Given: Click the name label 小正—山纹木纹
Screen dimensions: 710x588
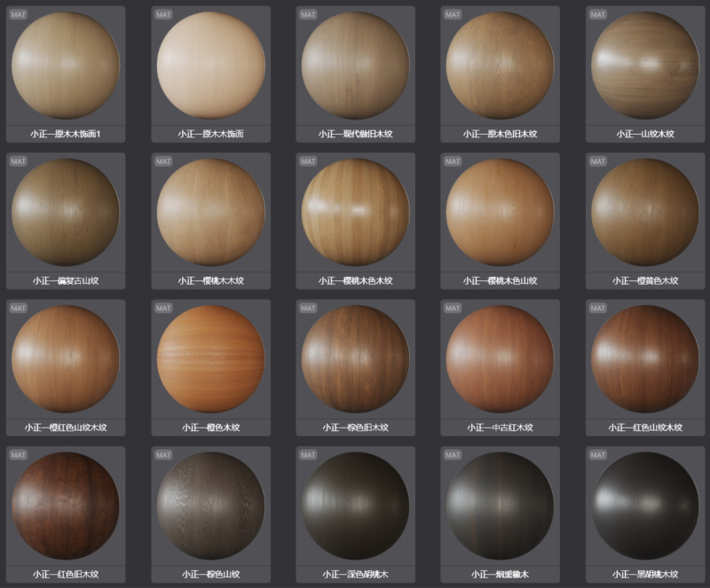Looking at the screenshot, I should pos(645,134).
